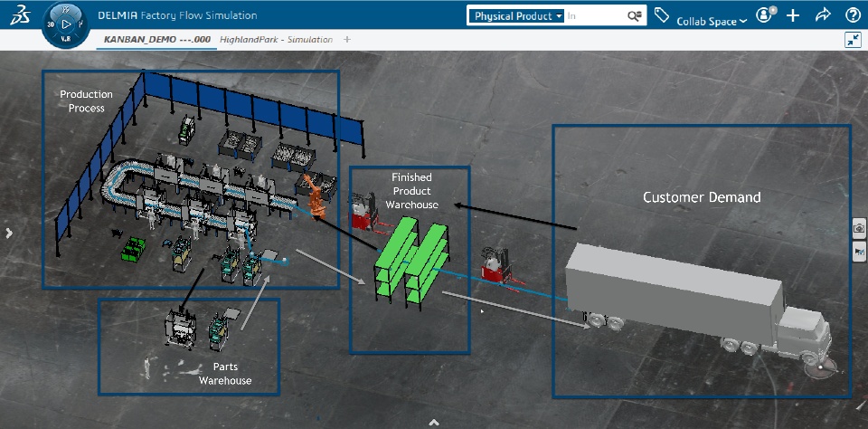Viewport: 868px width, 429px height.
Task: Add a new tab with plus
Action: pos(347,39)
